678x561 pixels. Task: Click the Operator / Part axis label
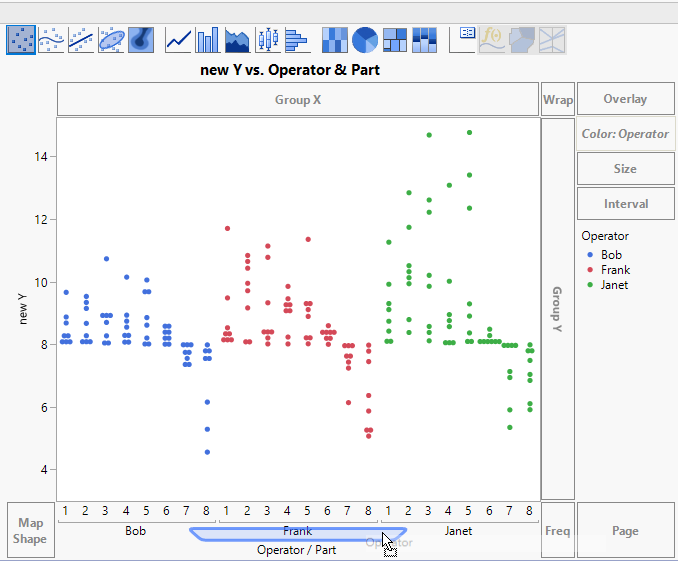coord(294,550)
